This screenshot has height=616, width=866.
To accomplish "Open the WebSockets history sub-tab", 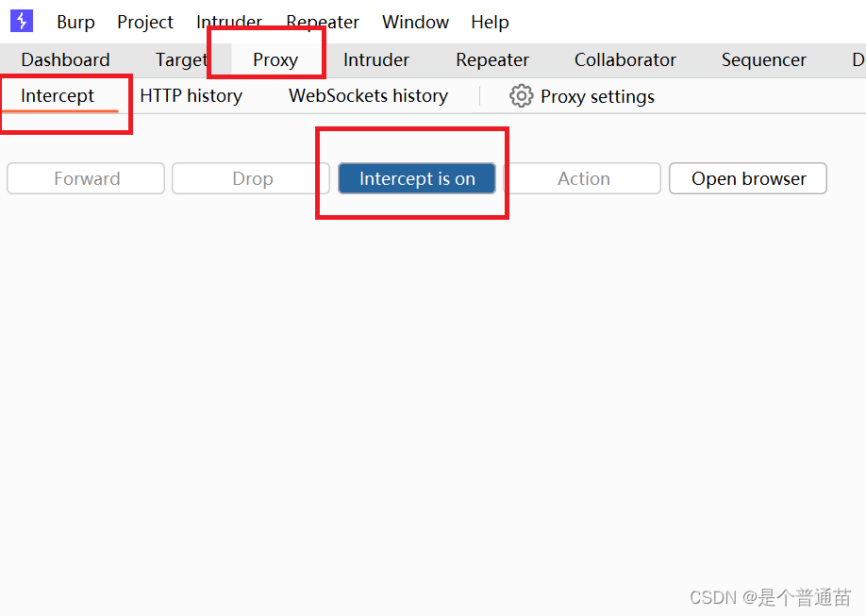I will [x=369, y=95].
